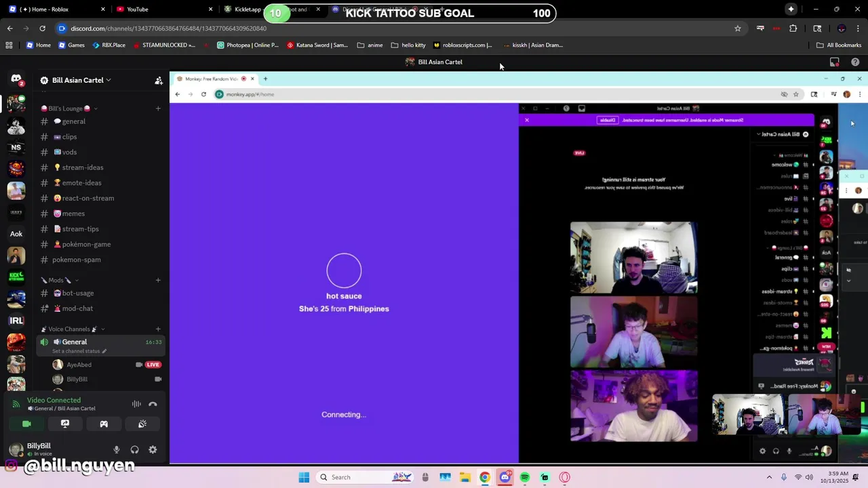Open Discord user settings gear

tap(153, 449)
